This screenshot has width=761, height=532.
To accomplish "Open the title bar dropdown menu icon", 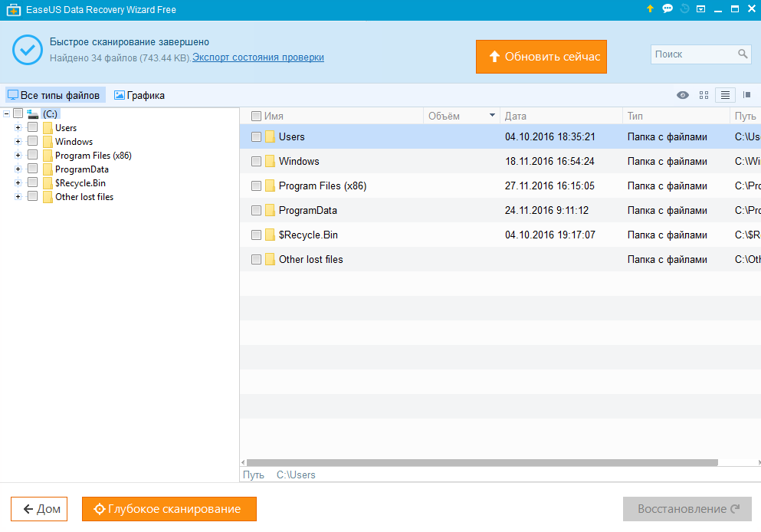I will pos(700,9).
